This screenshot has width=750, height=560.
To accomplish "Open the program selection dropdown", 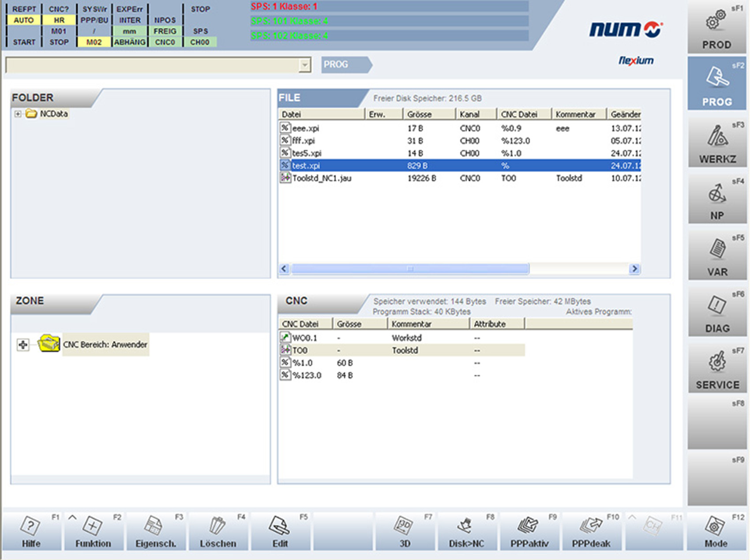I will [305, 64].
